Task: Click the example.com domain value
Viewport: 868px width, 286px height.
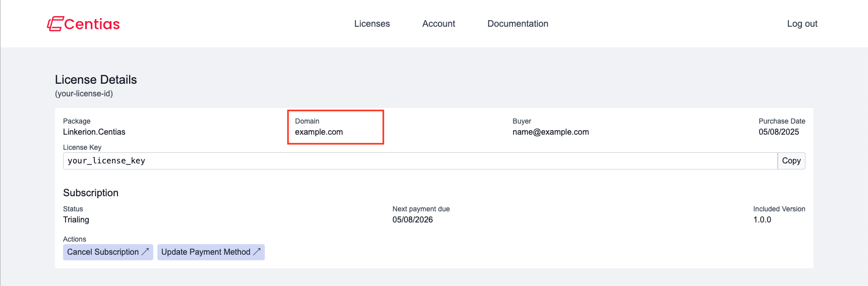Action: (319, 132)
